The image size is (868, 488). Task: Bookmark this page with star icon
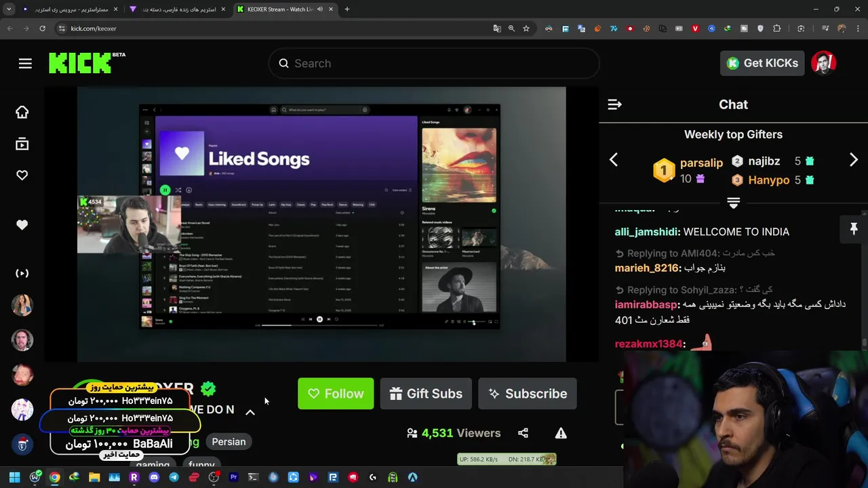[x=526, y=28]
